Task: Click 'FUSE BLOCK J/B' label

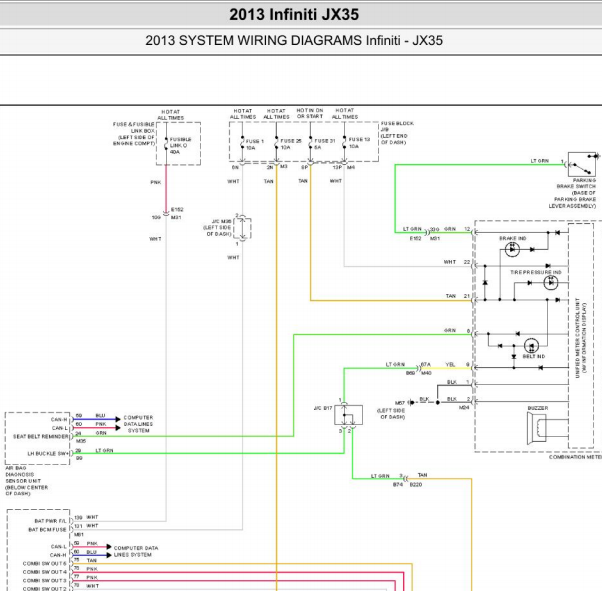Action: [397, 126]
